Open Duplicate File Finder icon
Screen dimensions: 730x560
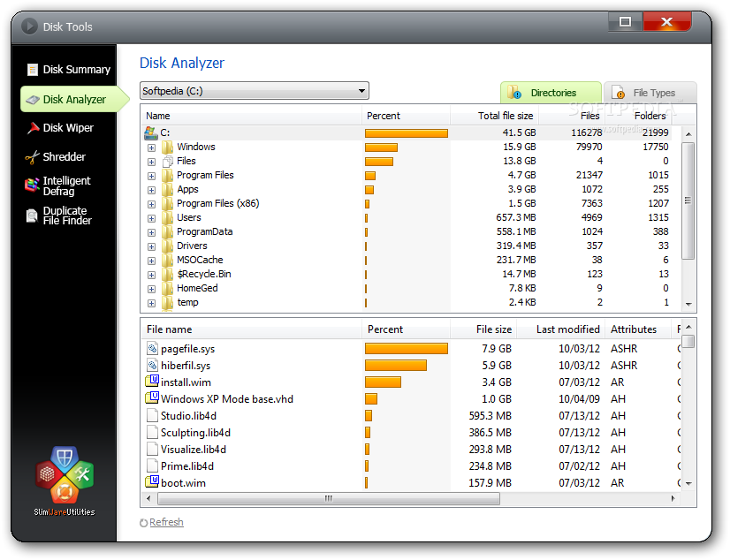32,216
